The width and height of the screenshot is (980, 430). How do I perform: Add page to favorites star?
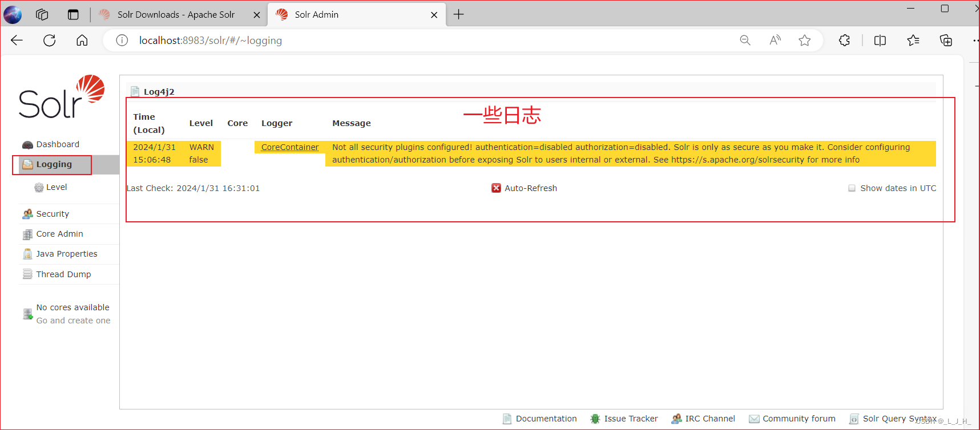click(x=805, y=40)
